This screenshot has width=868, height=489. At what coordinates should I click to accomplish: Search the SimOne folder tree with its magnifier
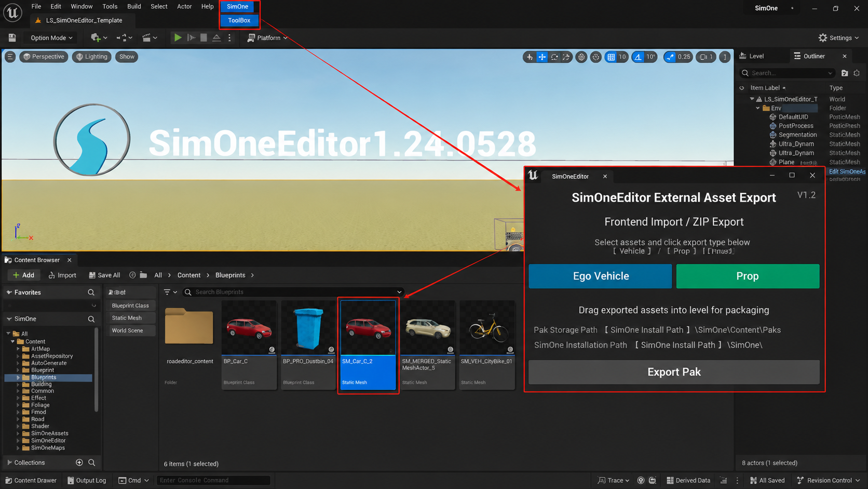pos(91,319)
